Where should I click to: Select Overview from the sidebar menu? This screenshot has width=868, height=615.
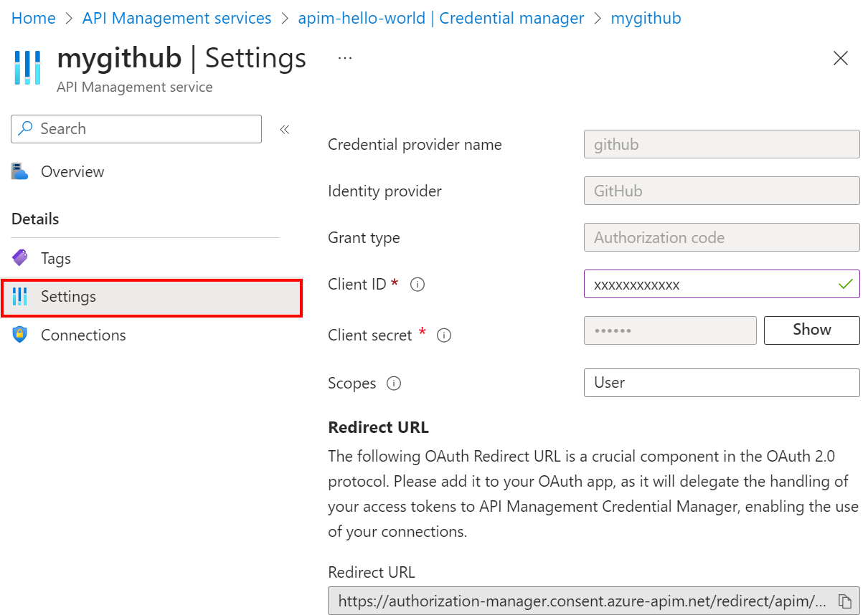[72, 171]
